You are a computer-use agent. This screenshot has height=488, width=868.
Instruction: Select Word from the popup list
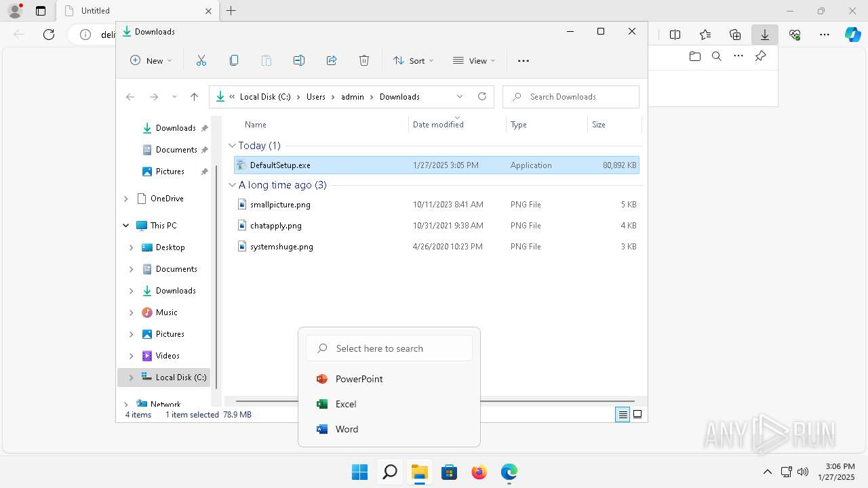pyautogui.click(x=389, y=429)
